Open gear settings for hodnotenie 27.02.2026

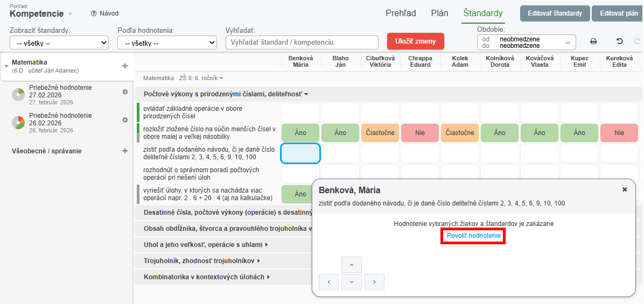click(x=125, y=93)
